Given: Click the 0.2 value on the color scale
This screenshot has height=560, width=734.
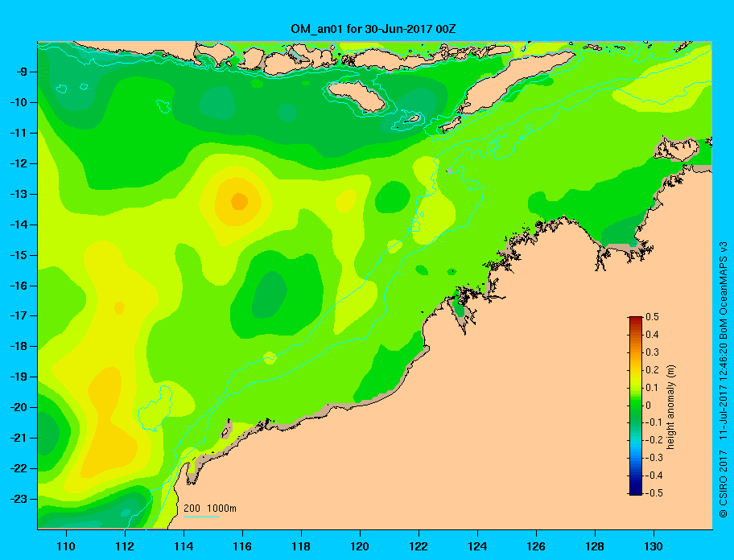Looking at the screenshot, I should tap(653, 369).
